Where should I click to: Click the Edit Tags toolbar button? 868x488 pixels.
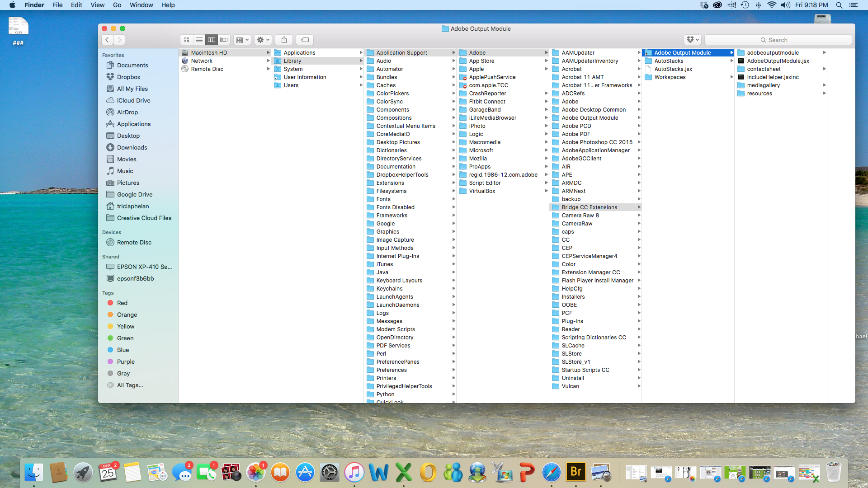pyautogui.click(x=305, y=40)
